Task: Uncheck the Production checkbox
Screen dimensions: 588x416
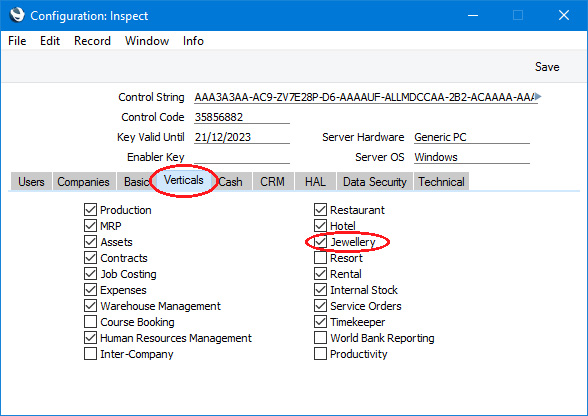Action: [90, 210]
